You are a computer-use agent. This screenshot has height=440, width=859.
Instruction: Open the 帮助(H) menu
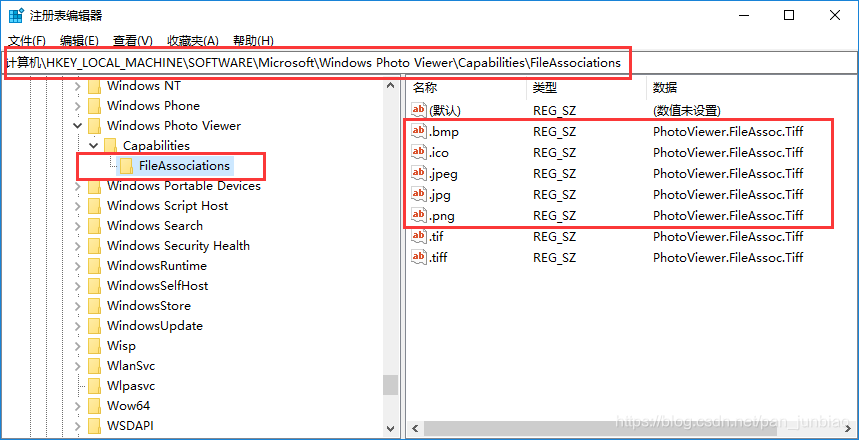253,41
